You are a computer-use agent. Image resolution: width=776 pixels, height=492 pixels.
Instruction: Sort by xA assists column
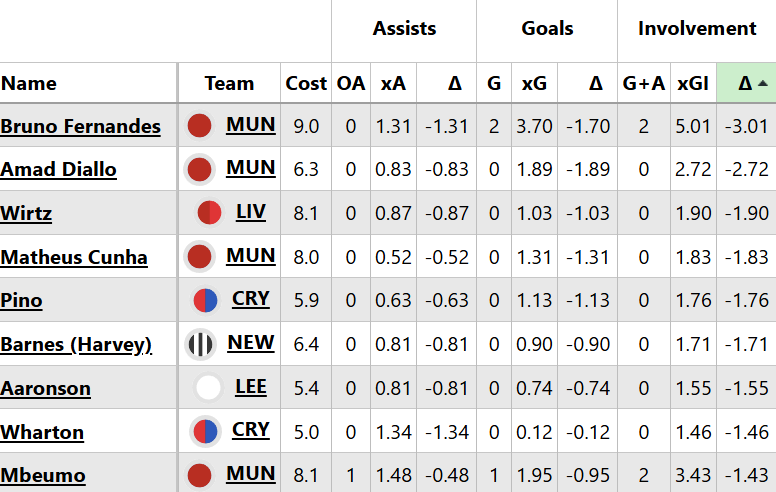pyautogui.click(x=393, y=84)
